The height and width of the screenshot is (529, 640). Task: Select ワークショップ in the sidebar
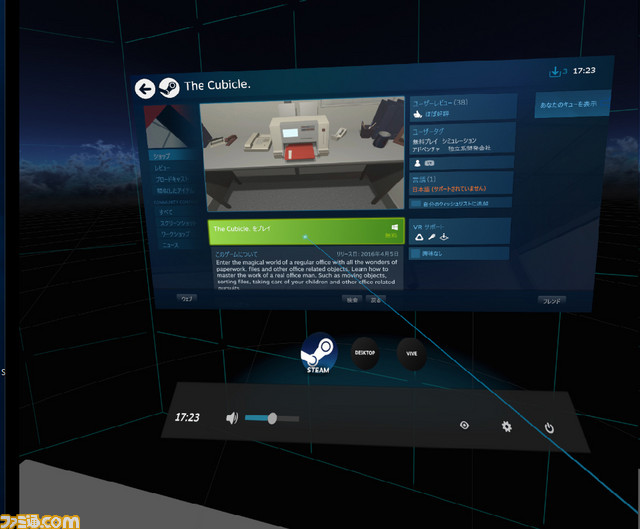(175, 234)
